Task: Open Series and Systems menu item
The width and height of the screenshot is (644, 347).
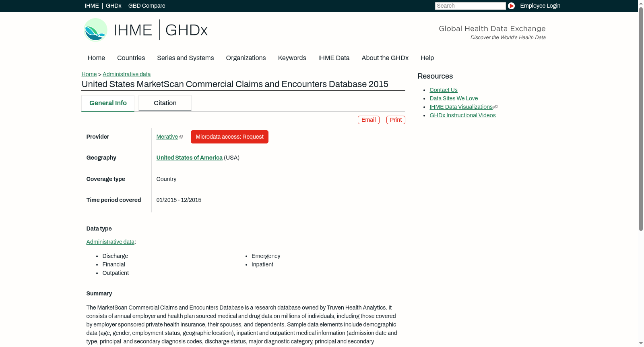Action: pos(185,58)
